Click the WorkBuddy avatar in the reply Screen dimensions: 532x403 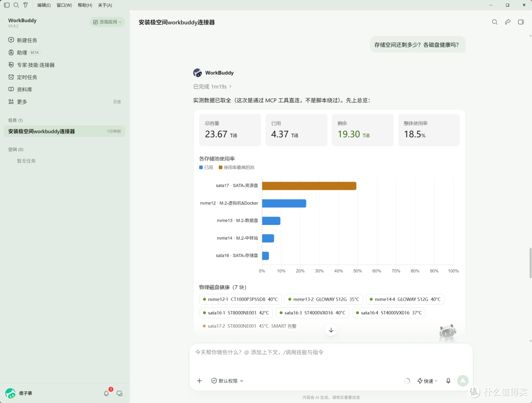(198, 72)
